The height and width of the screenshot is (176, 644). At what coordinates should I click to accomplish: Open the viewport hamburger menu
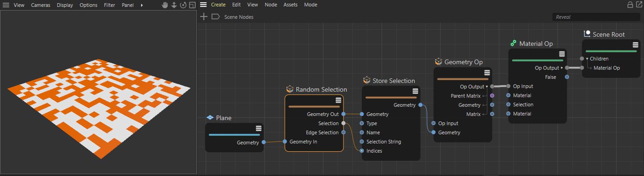[5, 5]
